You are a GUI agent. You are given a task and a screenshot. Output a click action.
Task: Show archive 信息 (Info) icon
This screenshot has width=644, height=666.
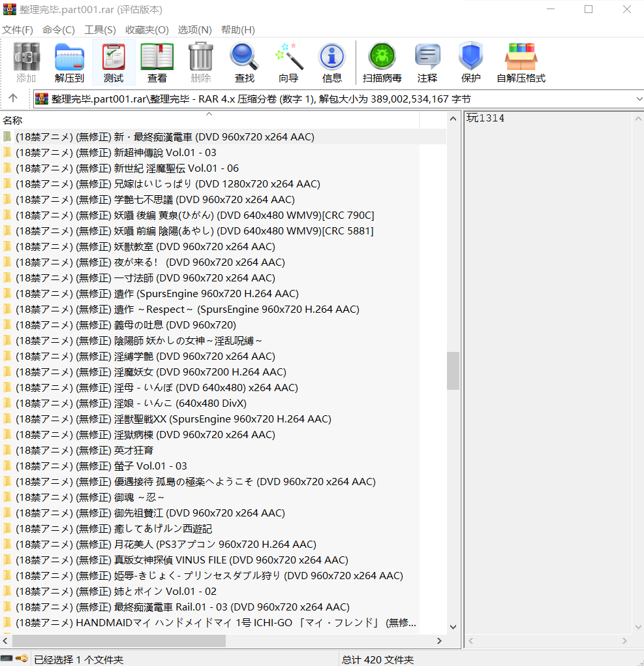(x=332, y=63)
